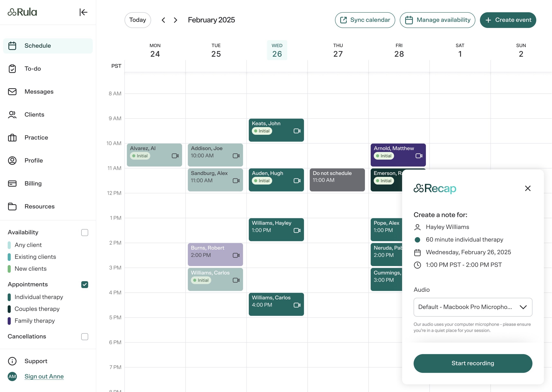Viewport: 552px width, 392px height.
Task: Click the video icon on Arnold, Matthew appointment
Action: tap(419, 156)
